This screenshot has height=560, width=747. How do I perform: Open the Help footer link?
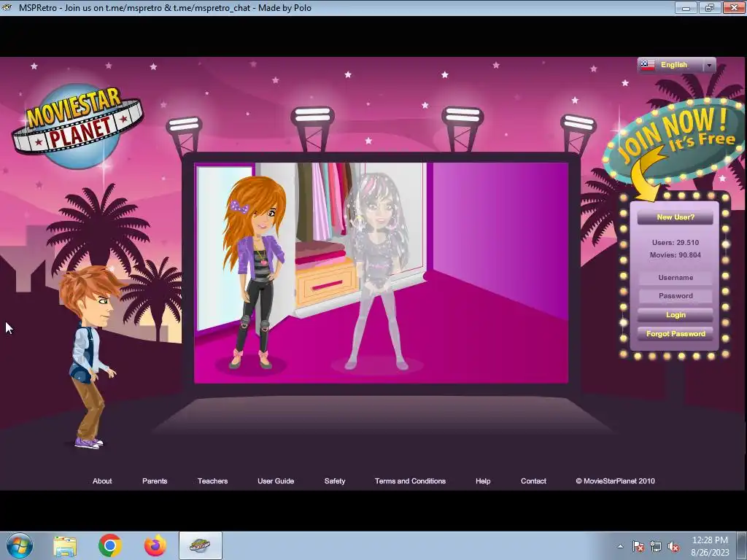click(x=483, y=481)
